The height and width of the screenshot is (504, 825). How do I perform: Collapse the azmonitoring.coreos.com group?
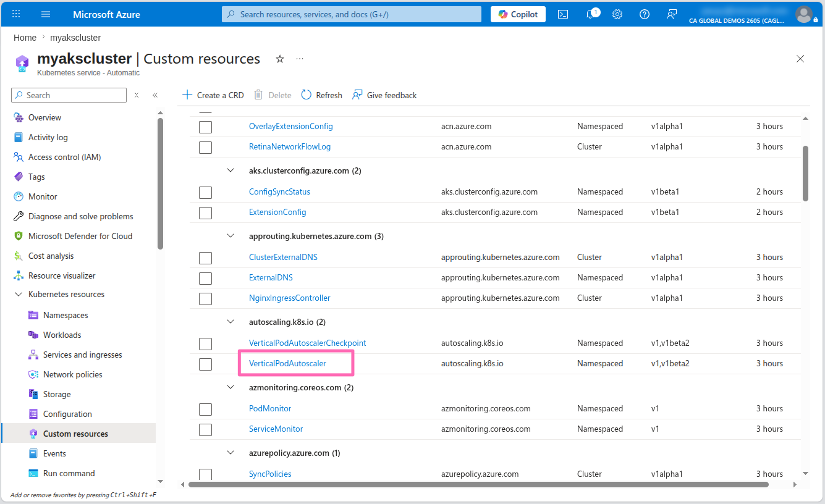click(x=231, y=387)
